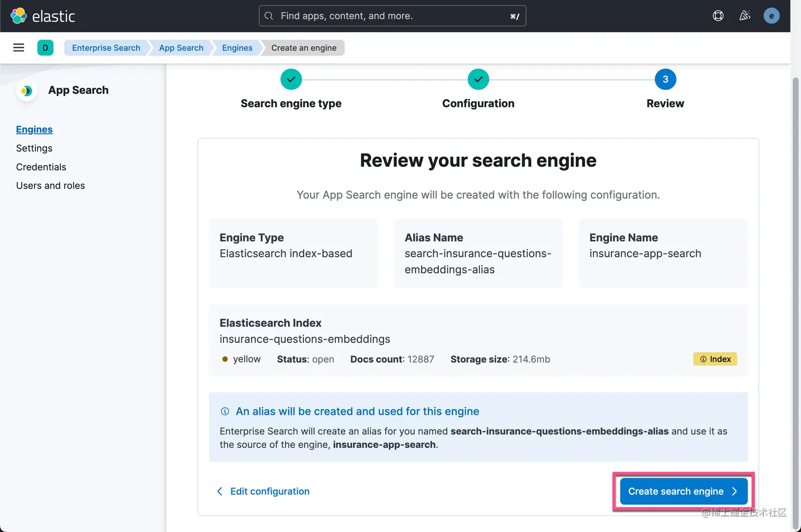Click the Search engine type completed step circle

(x=291, y=79)
